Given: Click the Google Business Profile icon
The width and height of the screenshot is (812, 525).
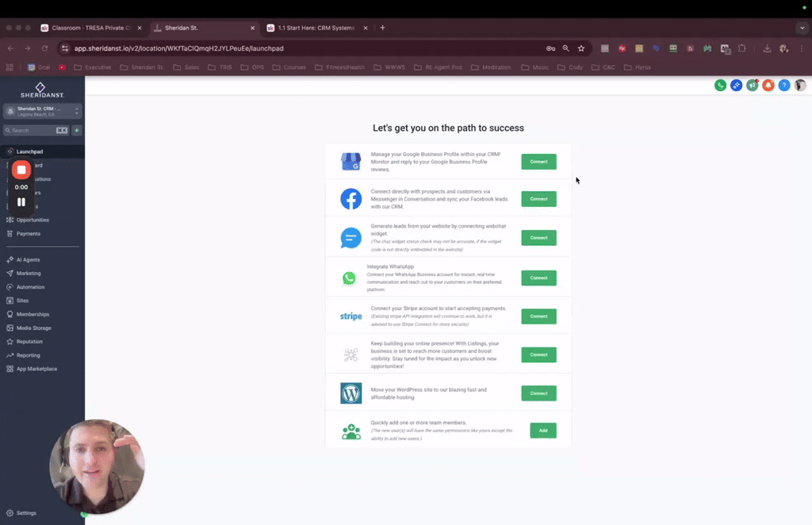Looking at the screenshot, I should coord(350,162).
